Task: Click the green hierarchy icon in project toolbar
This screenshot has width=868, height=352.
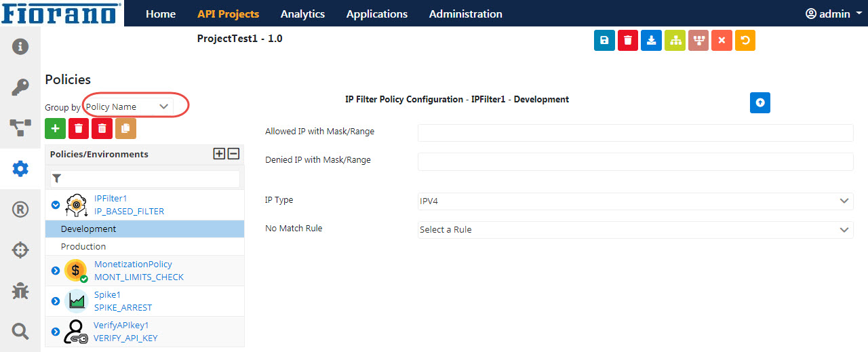Action: [x=675, y=41]
